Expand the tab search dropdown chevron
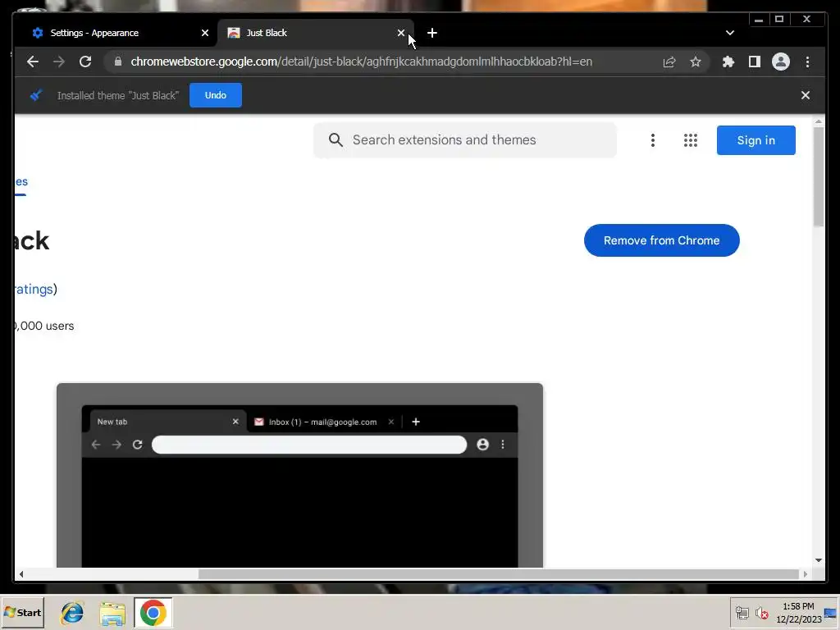 coord(729,33)
